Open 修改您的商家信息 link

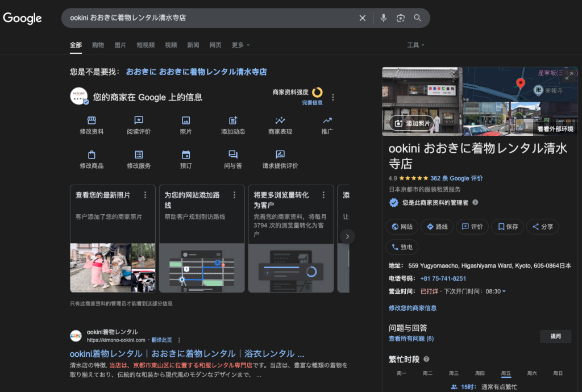(413, 308)
